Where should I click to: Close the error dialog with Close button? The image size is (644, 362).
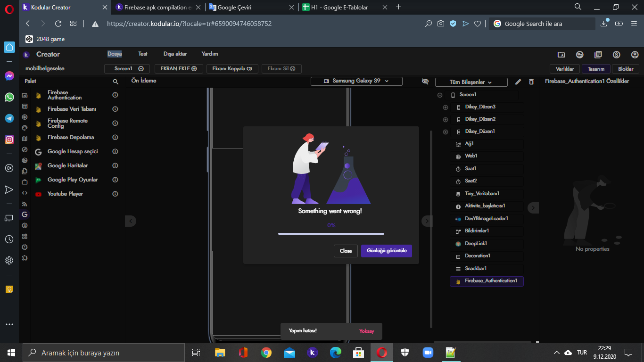click(346, 251)
